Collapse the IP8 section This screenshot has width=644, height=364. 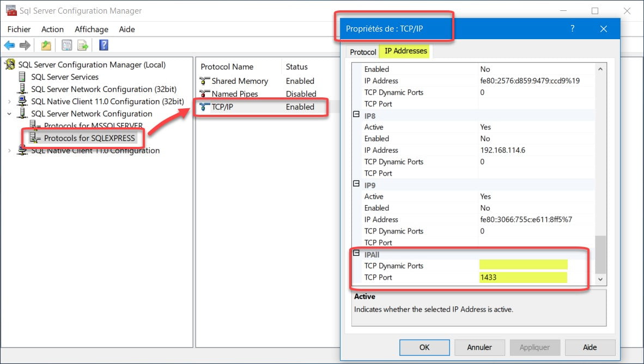pos(356,115)
